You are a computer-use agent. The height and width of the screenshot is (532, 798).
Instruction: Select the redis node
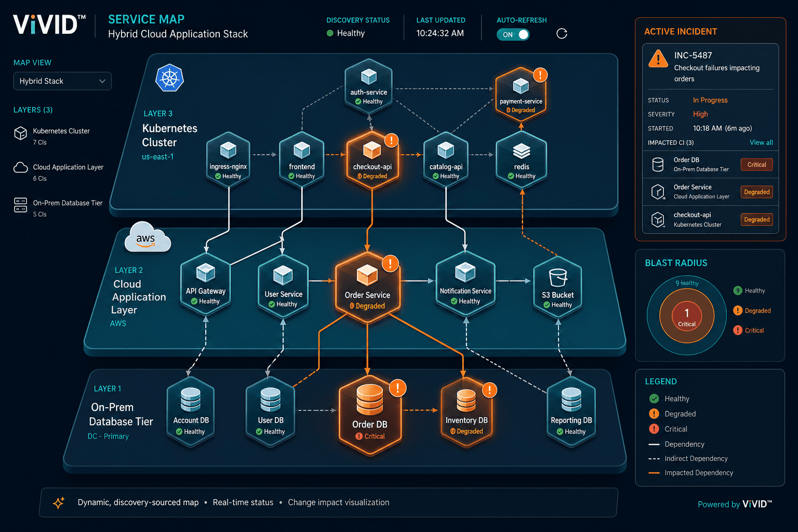(522, 159)
